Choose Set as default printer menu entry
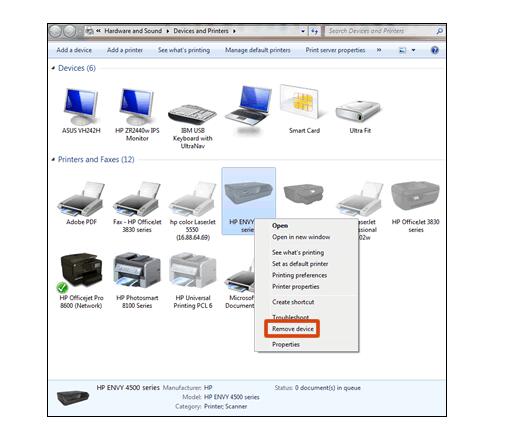526x428 pixels. [x=300, y=264]
